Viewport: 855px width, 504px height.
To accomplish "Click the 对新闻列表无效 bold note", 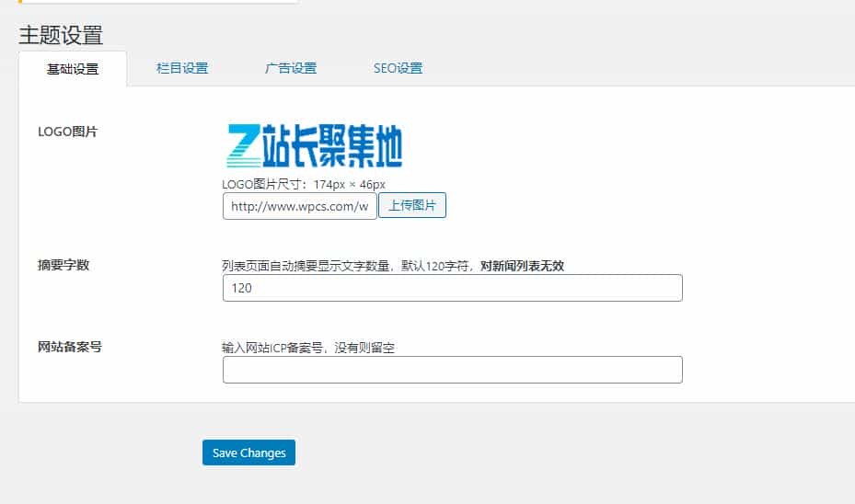I will (x=522, y=266).
